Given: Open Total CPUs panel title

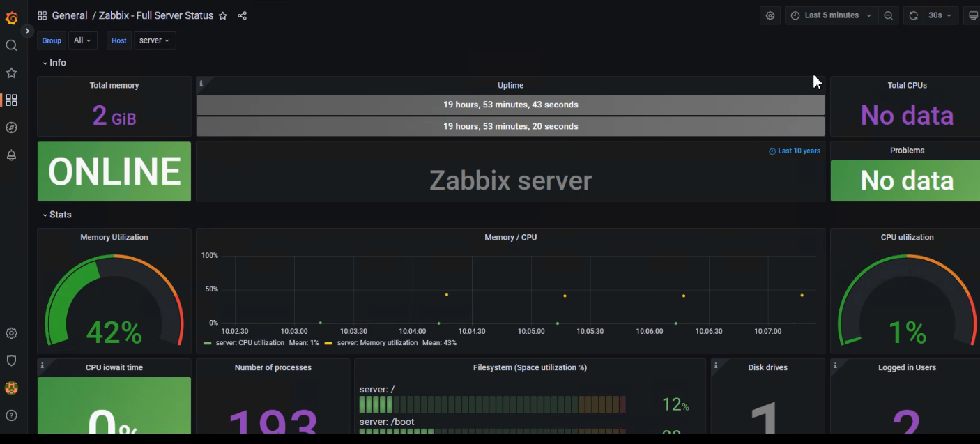Looking at the screenshot, I should [907, 86].
